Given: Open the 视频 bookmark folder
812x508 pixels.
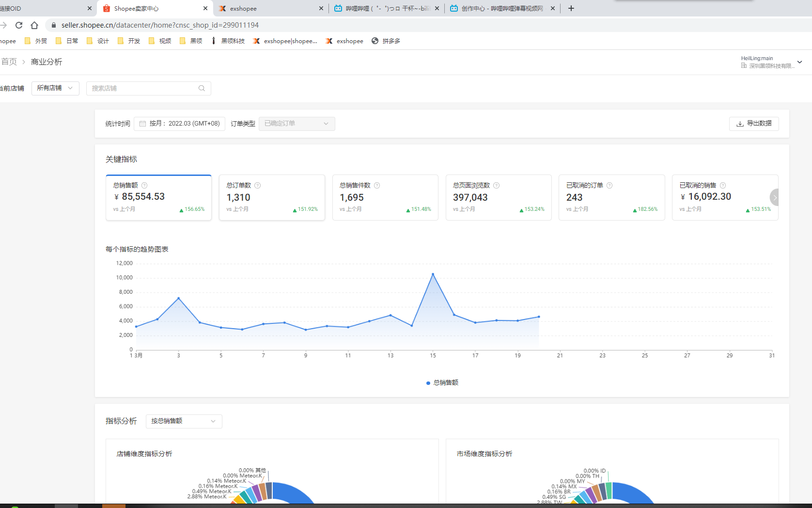Looking at the screenshot, I should point(160,41).
